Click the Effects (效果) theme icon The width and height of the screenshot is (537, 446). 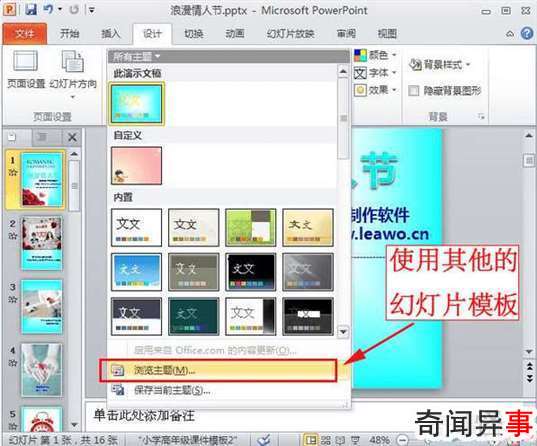(360, 90)
